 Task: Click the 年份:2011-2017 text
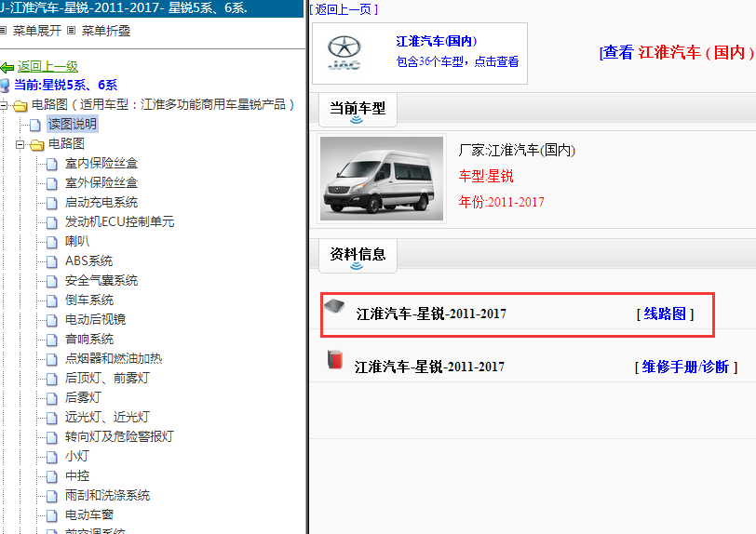click(502, 202)
